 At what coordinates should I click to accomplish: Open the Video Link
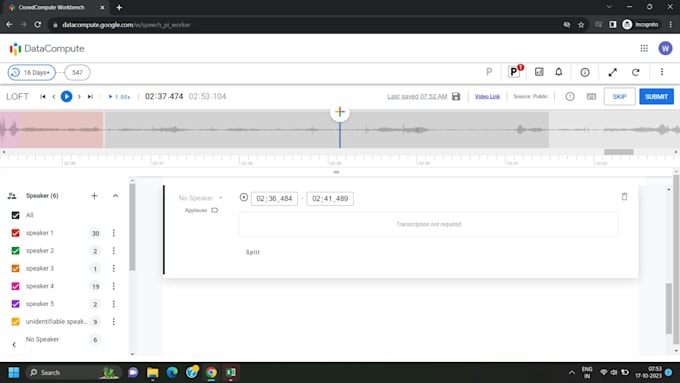487,96
